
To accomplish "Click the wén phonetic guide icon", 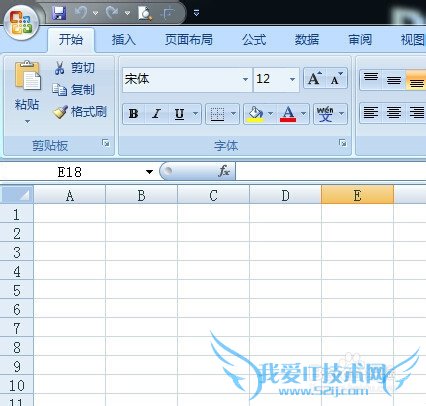I will click(x=325, y=114).
